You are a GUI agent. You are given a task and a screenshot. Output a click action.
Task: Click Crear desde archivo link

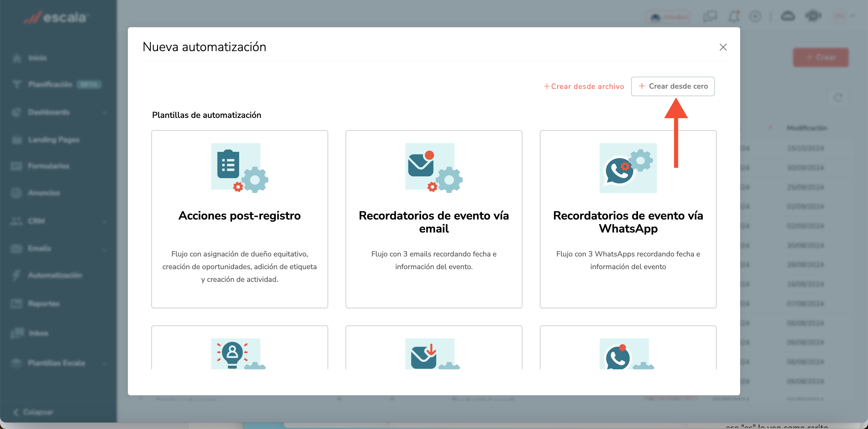tap(584, 86)
